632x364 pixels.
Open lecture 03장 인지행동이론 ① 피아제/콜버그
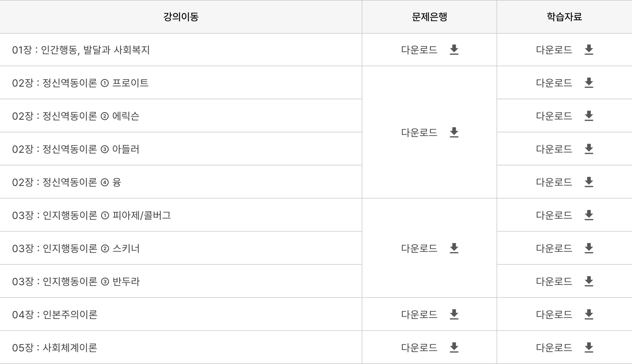pyautogui.click(x=92, y=215)
